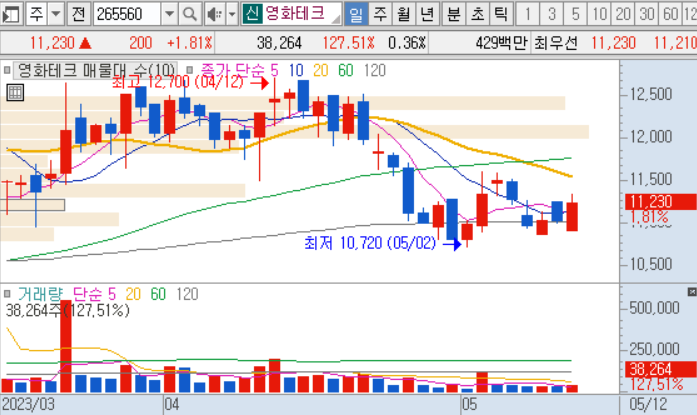Click the change rate +1.81%
This screenshot has width=697, height=415.
point(190,43)
